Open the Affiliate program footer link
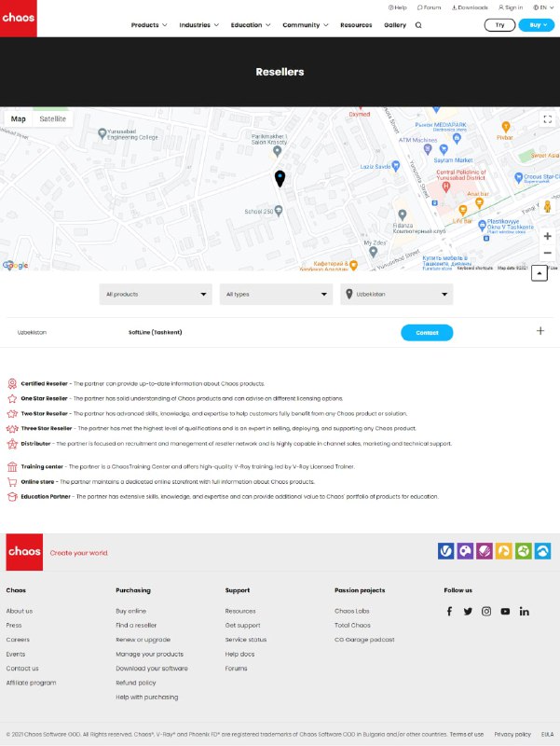Image resolution: width=560 pixels, height=746 pixels. pos(31,683)
